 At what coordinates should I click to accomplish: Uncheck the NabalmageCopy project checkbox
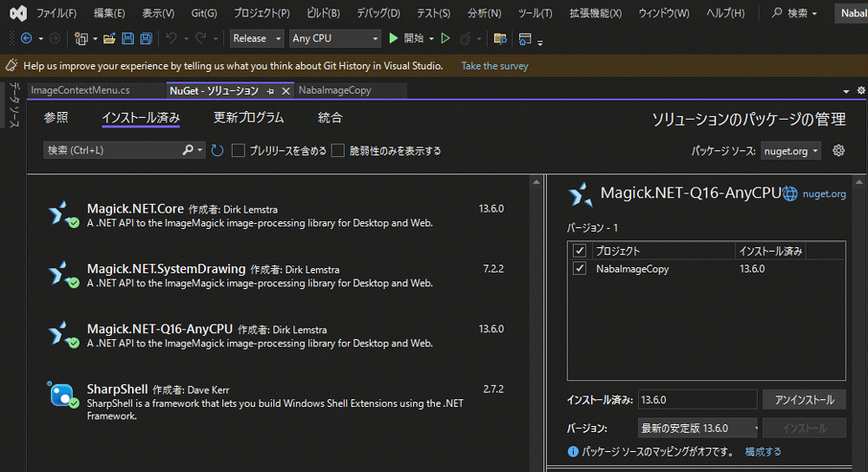point(580,269)
